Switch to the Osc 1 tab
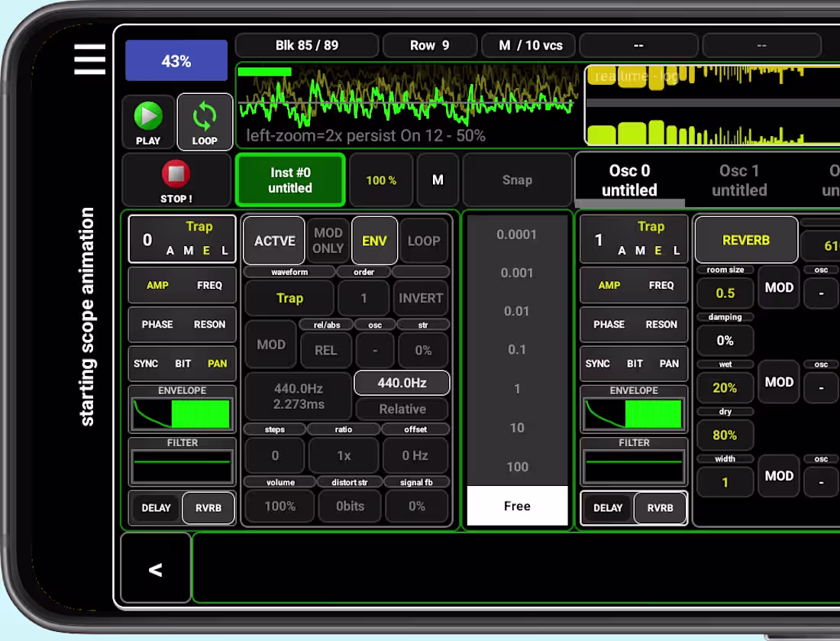 pos(738,180)
